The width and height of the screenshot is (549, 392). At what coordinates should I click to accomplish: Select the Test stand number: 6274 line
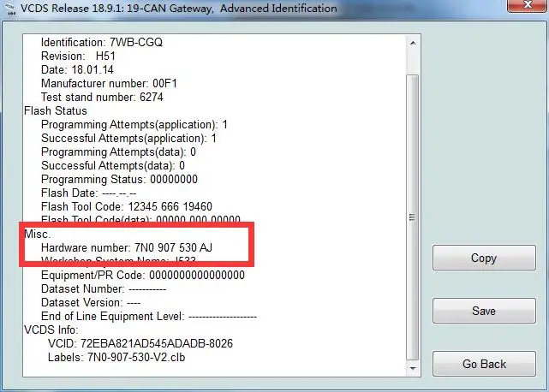(102, 97)
